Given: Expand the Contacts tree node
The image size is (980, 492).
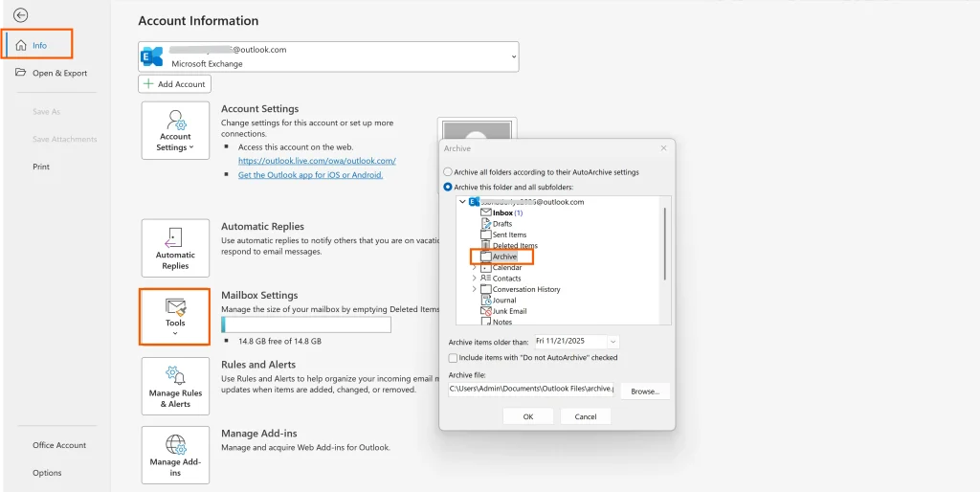Looking at the screenshot, I should [475, 279].
